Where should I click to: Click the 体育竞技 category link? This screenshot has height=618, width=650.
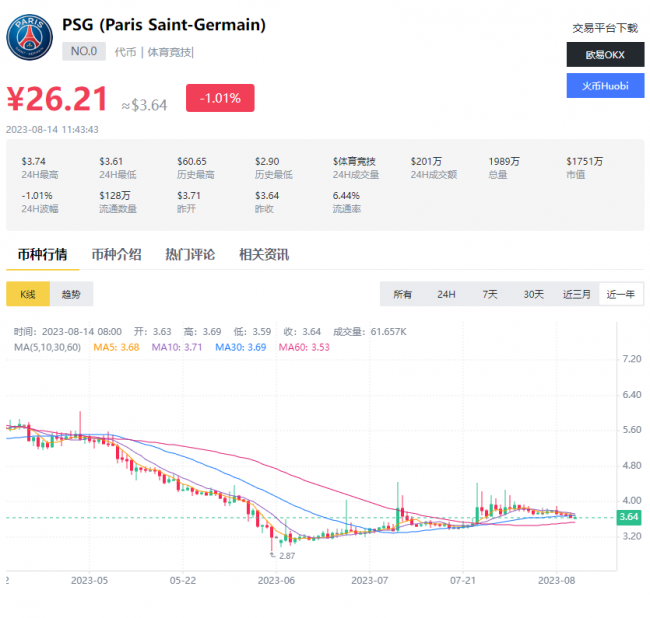[x=170, y=52]
